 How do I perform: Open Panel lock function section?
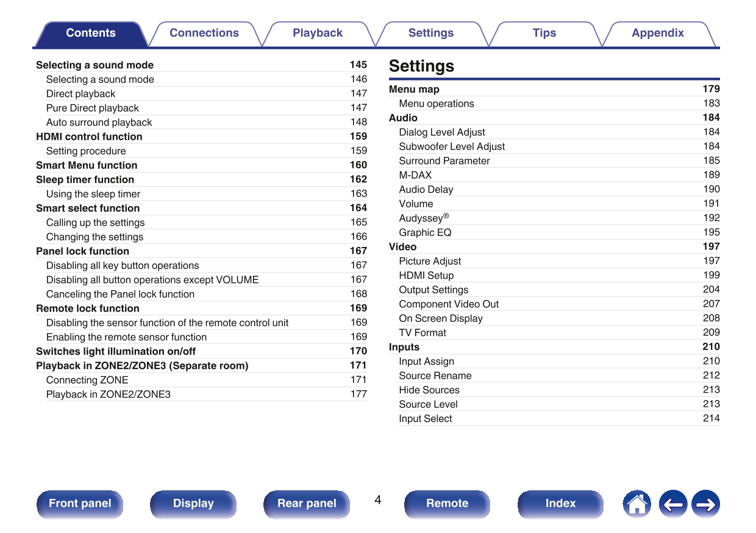pyautogui.click(x=83, y=251)
